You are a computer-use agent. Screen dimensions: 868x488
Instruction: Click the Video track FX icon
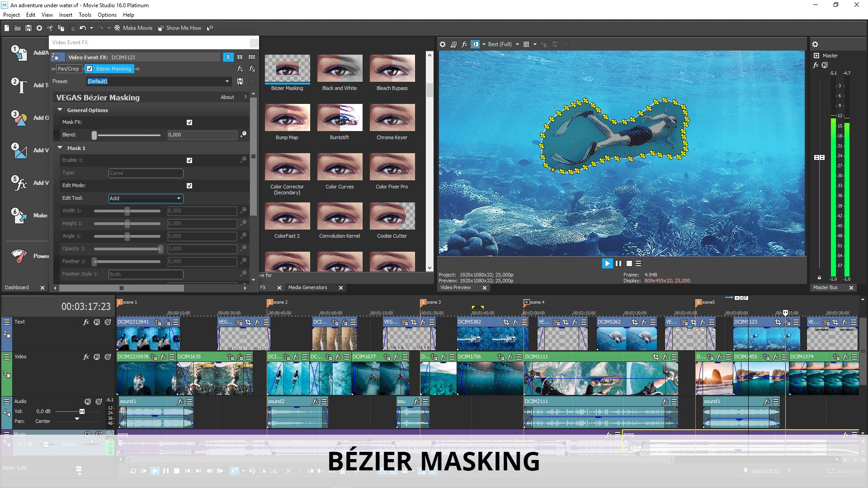[x=86, y=357]
